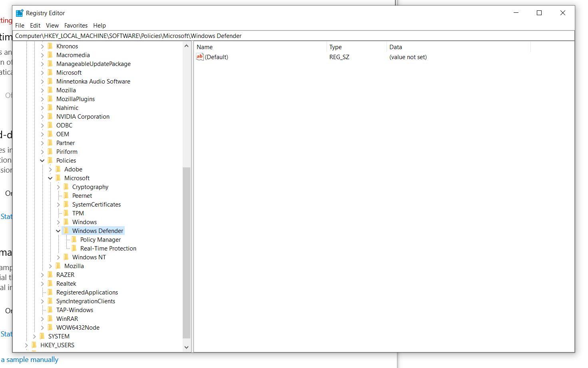
Task: Click the OEM folder icon
Action: 50,134
